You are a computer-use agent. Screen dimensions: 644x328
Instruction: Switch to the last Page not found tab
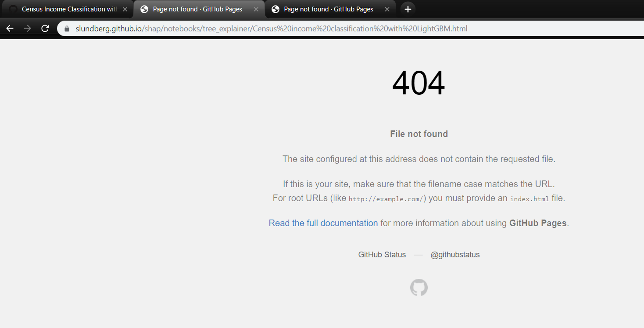tap(330, 9)
